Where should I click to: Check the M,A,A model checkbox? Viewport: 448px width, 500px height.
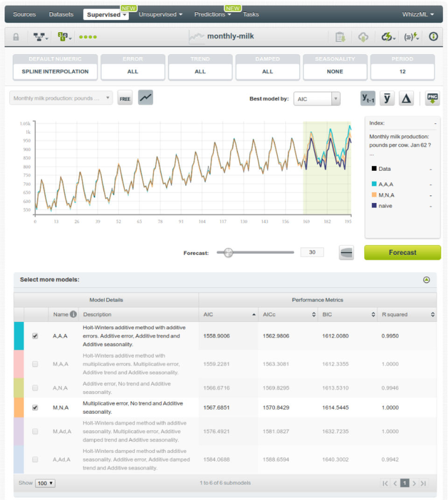pyautogui.click(x=35, y=364)
